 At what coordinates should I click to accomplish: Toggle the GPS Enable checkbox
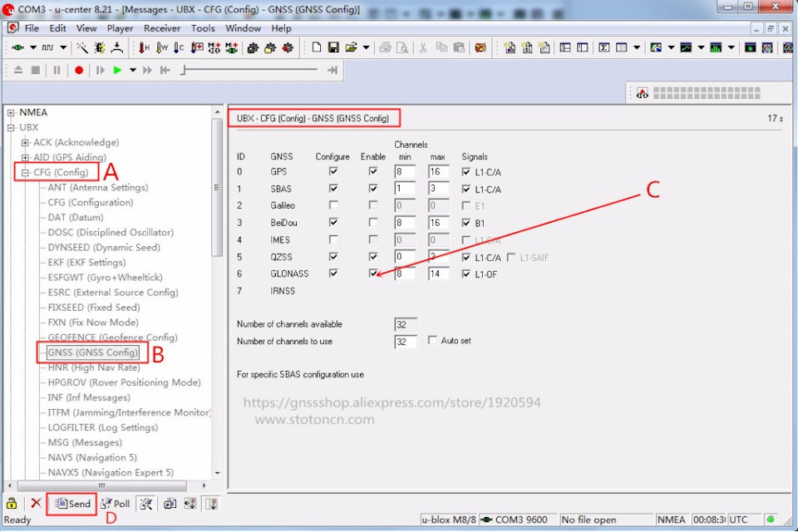coord(373,171)
